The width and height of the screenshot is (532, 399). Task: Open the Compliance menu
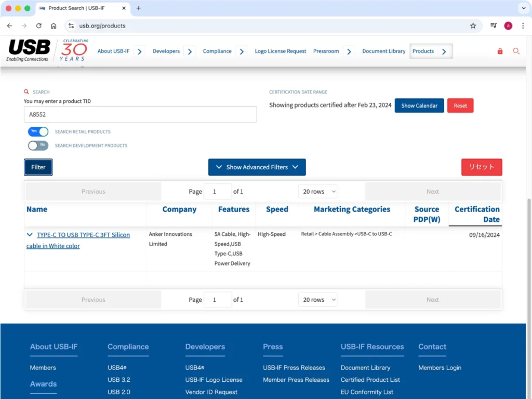coord(217,51)
